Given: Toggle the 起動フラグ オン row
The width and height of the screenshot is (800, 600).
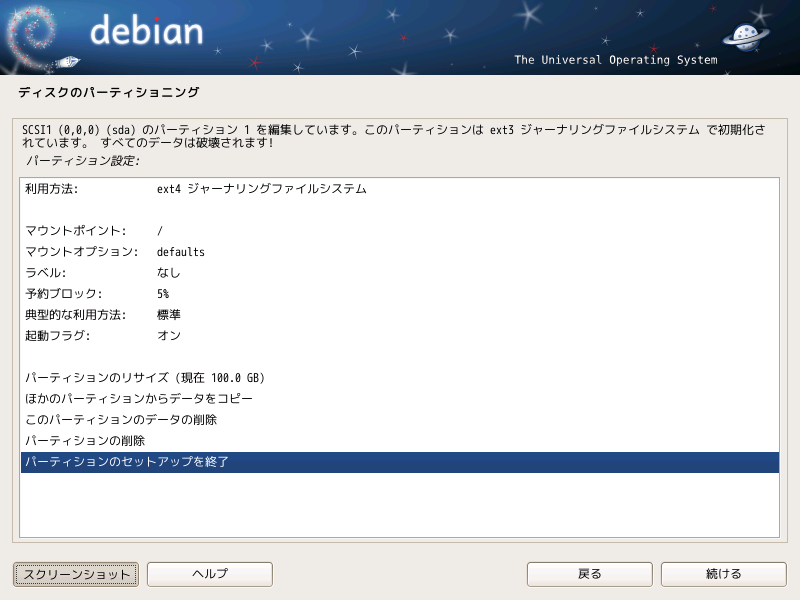Looking at the screenshot, I should pyautogui.click(x=399, y=335).
